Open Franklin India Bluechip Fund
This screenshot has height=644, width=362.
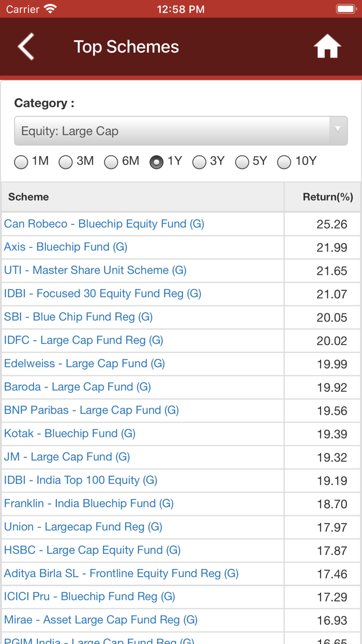click(x=88, y=503)
